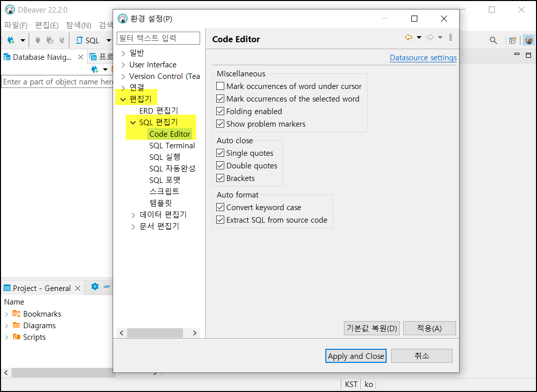Select SQL Terminal in preferences tree
This screenshot has width=537, height=392.
coord(172,146)
